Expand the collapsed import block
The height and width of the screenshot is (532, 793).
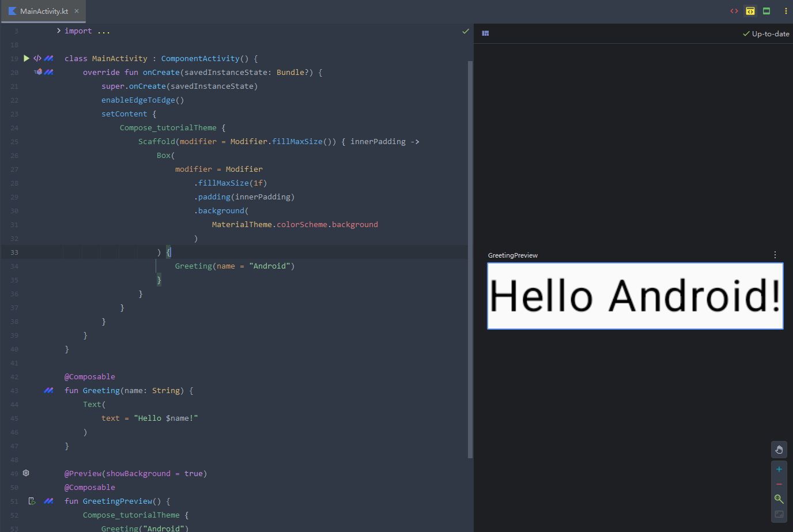tap(59, 31)
